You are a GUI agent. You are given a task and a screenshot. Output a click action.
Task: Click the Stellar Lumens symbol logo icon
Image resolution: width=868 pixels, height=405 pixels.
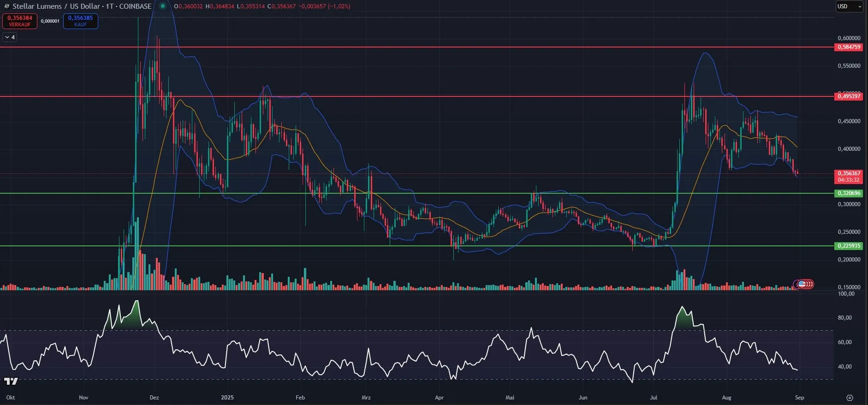(7, 6)
